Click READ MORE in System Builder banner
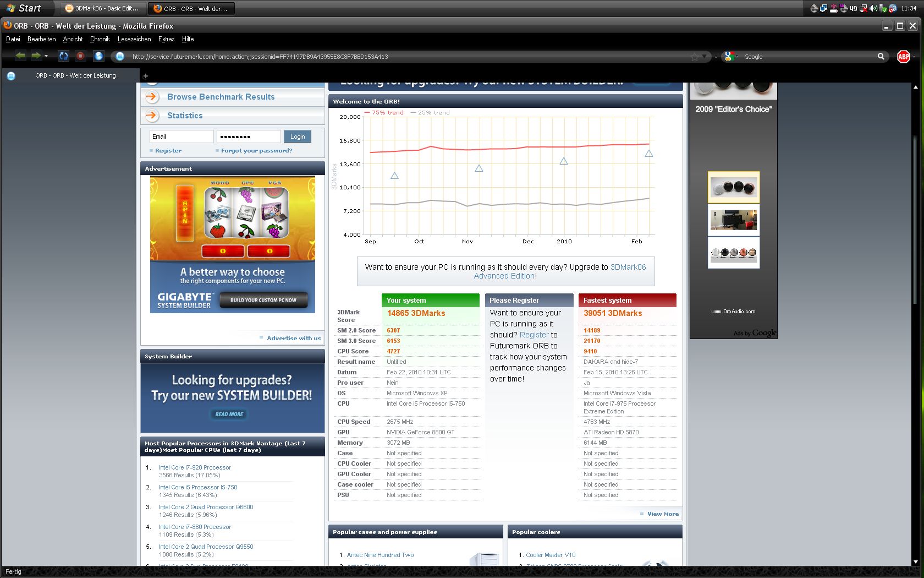The width and height of the screenshot is (924, 578). coord(229,414)
